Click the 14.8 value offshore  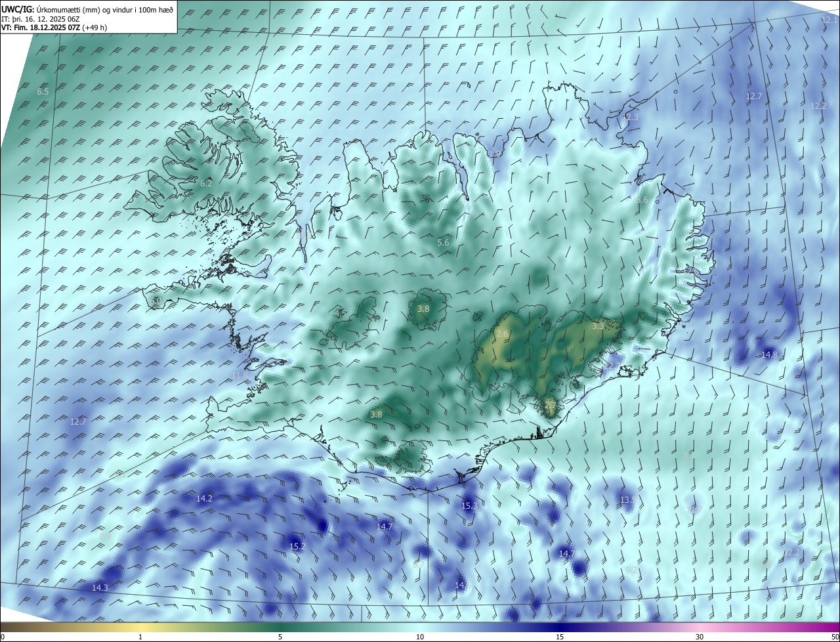[769, 354]
